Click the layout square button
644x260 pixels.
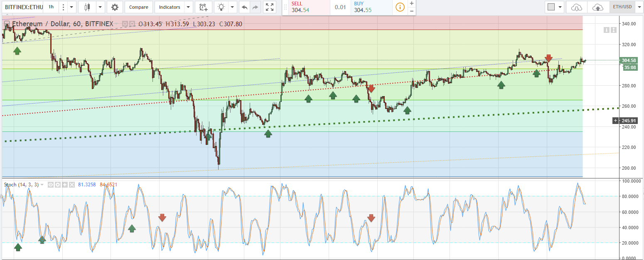click(x=551, y=7)
